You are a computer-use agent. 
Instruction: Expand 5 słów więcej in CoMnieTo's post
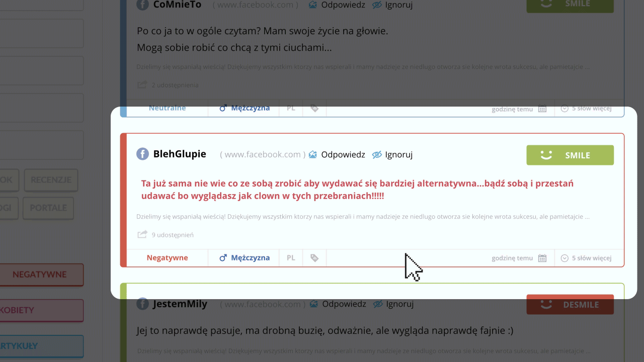(586, 109)
